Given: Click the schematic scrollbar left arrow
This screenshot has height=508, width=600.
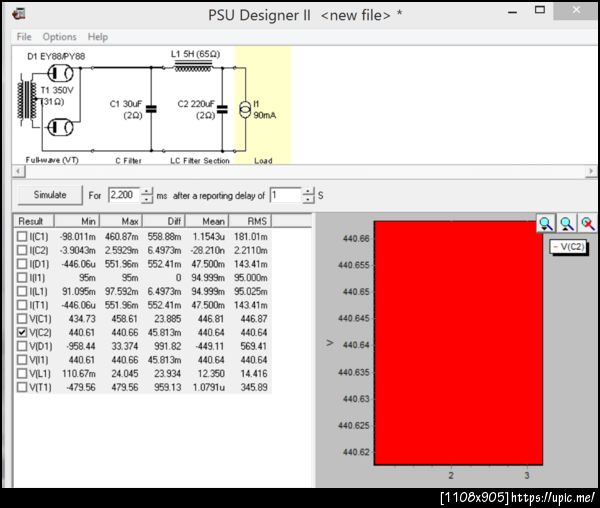Looking at the screenshot, I should pyautogui.click(x=18, y=171).
